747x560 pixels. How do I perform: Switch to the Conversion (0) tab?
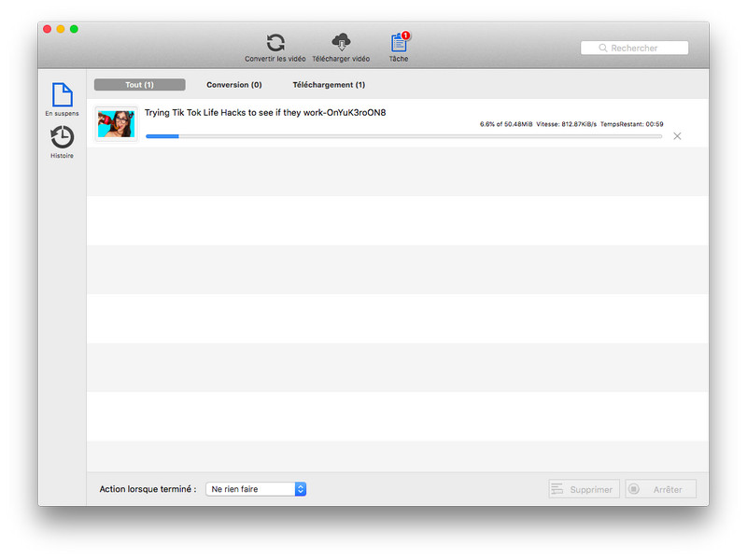point(234,85)
